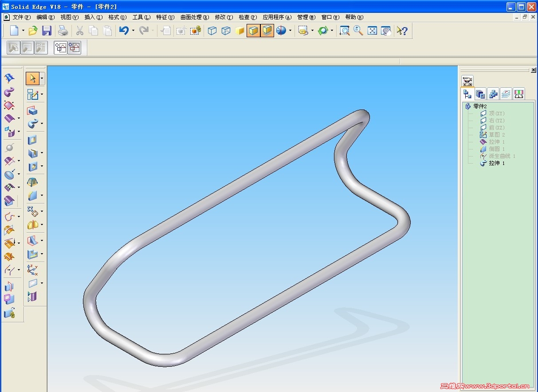
Task: Click the Bounded surface red icon
Action: [9, 106]
